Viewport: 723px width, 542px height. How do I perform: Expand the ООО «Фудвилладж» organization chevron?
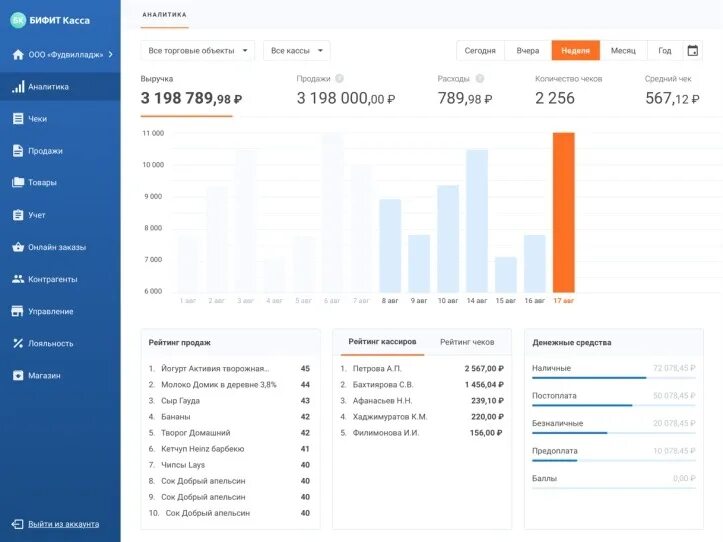pos(111,54)
